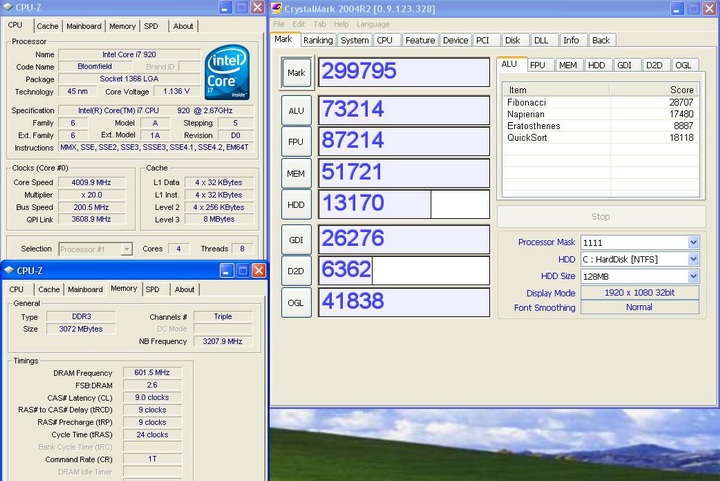Image resolution: width=720 pixels, height=481 pixels.
Task: Open Memory tab in top CPU-Z window
Action: click(122, 26)
